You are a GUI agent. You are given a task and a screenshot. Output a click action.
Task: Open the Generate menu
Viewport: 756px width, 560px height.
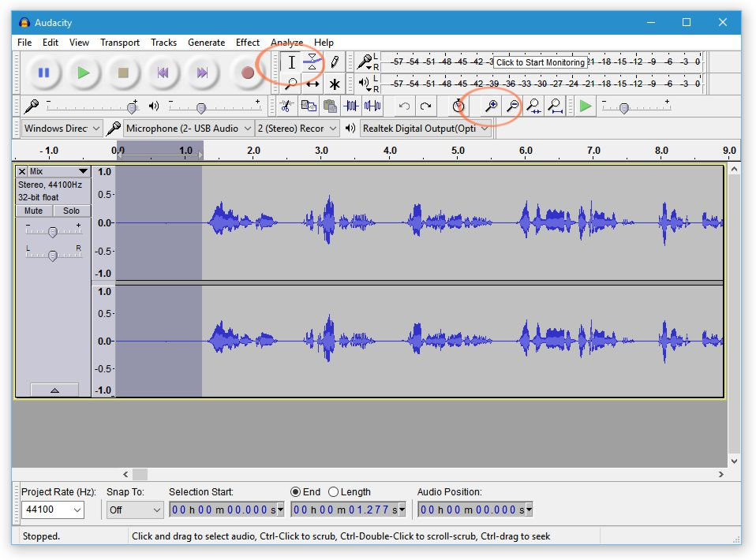click(206, 43)
